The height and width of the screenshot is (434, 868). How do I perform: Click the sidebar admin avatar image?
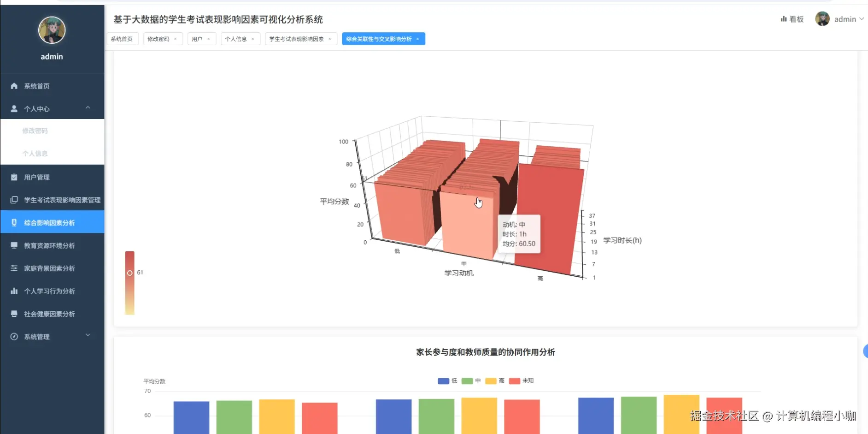(52, 30)
